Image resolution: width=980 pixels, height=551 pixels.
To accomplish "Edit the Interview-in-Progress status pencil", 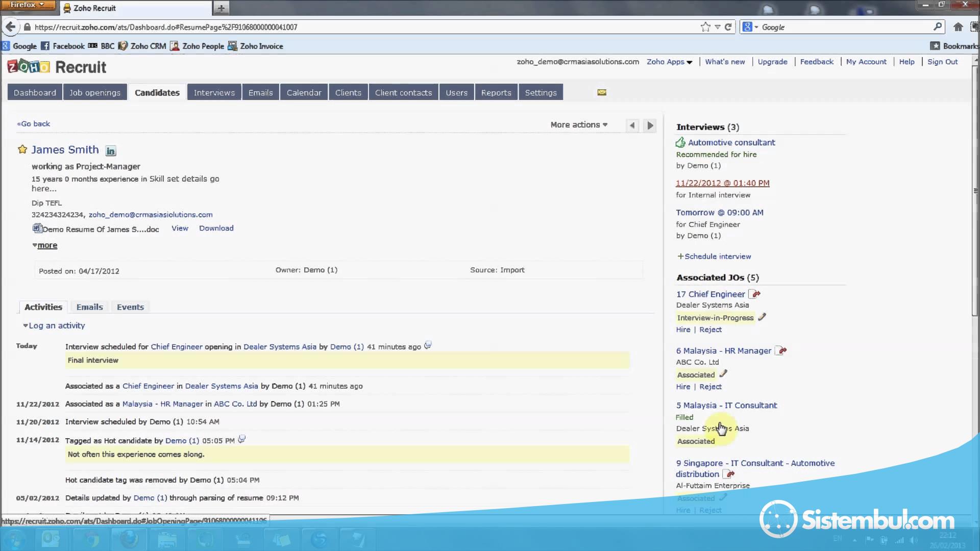I will [762, 317].
